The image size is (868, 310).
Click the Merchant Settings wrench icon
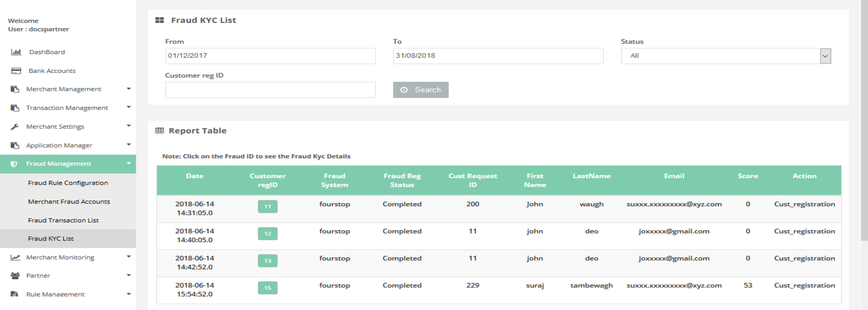tap(15, 127)
